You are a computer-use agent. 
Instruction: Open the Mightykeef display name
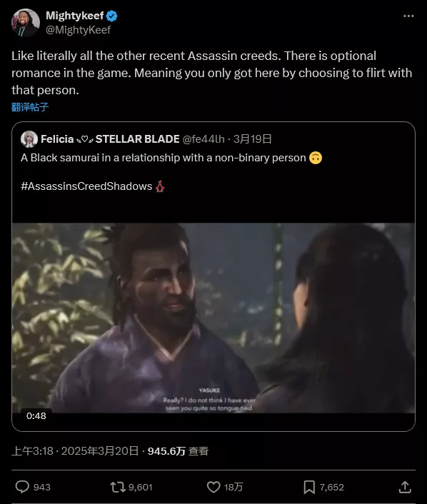pos(74,16)
